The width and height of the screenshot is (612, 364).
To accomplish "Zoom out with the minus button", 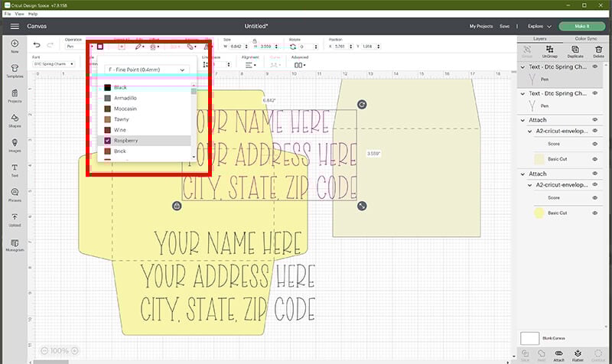I will click(44, 351).
